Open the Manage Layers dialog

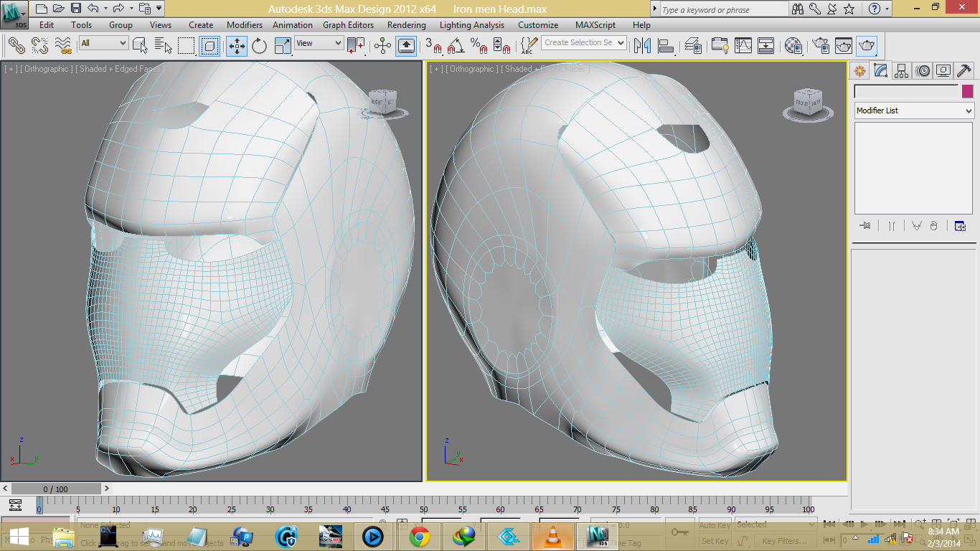coord(693,46)
